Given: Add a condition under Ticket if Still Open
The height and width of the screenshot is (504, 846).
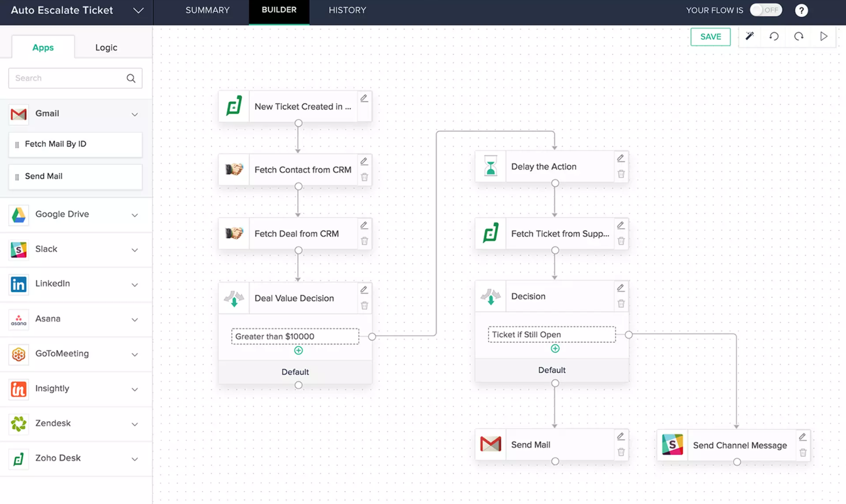Looking at the screenshot, I should (x=555, y=348).
